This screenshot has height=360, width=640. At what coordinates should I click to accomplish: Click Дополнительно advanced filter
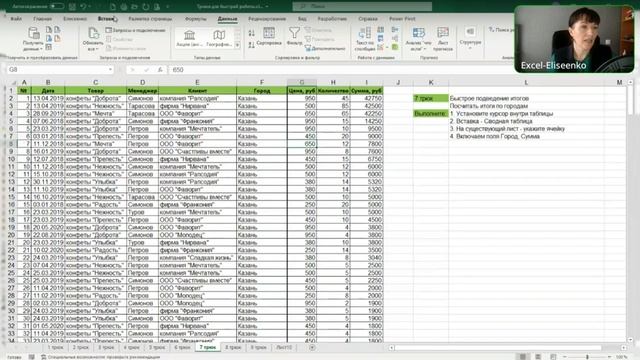(x=325, y=48)
